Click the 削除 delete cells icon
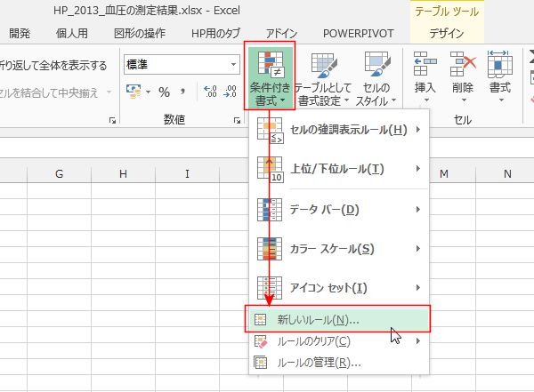Viewport: 534px width, 392px height. pos(463,63)
